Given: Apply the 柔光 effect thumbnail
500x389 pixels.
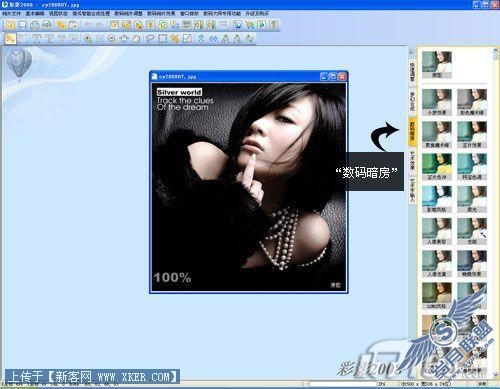Looking at the screenshot, I should (472, 199).
